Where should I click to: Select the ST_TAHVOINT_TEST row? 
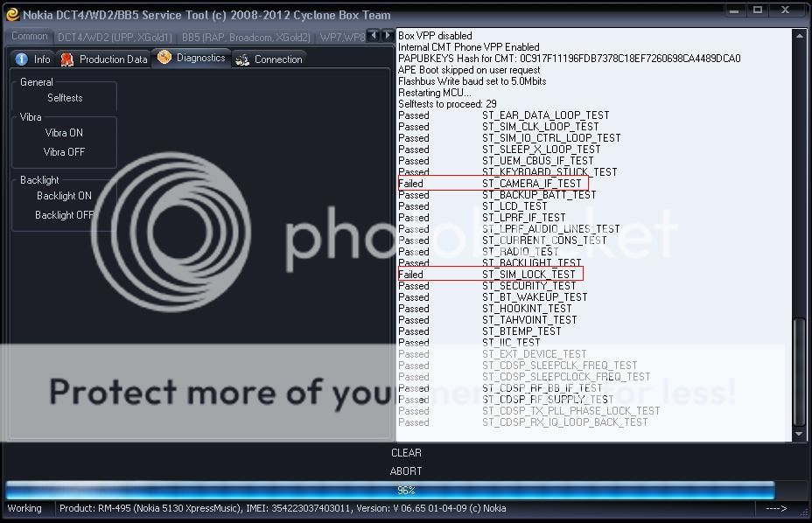[487, 320]
